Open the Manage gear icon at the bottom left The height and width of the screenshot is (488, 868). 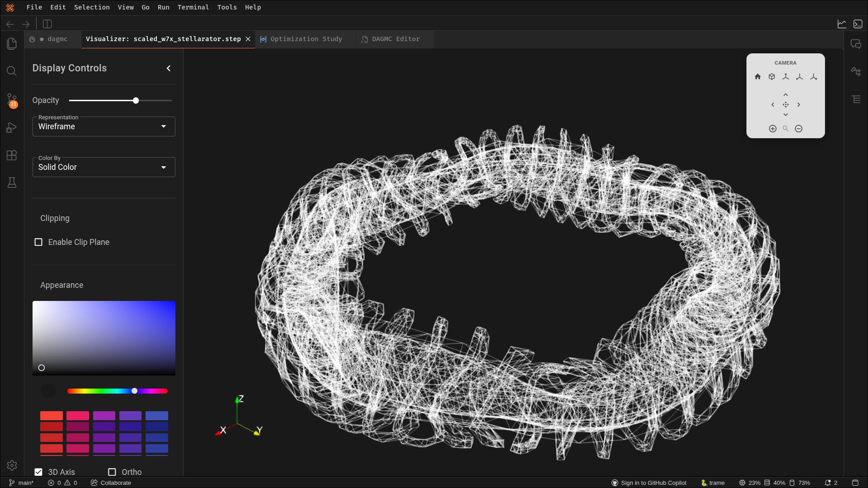(12, 465)
